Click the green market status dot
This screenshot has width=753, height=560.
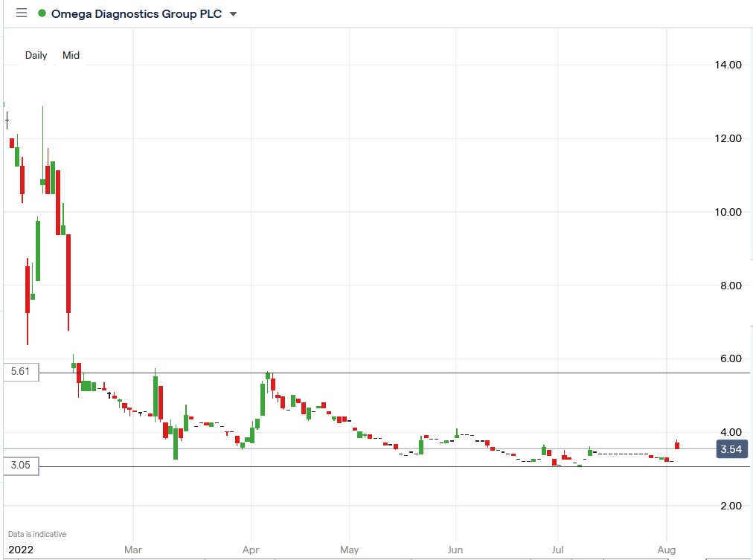coord(42,13)
